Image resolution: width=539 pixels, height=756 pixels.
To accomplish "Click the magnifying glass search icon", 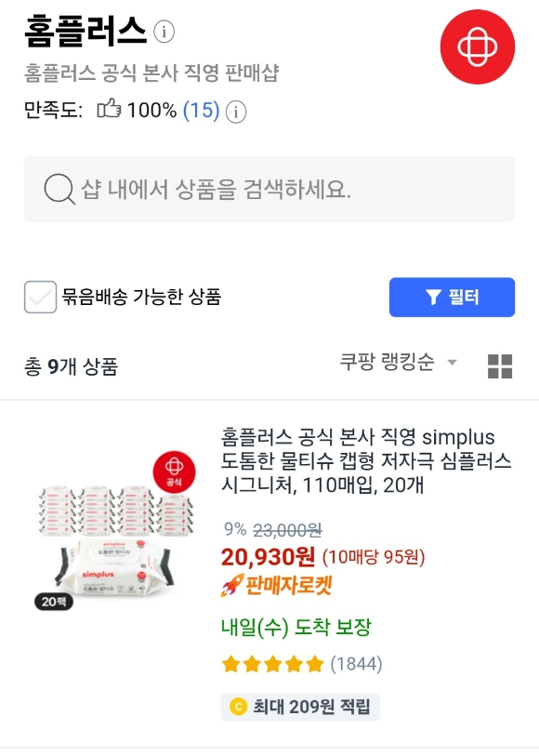I will tap(59, 189).
